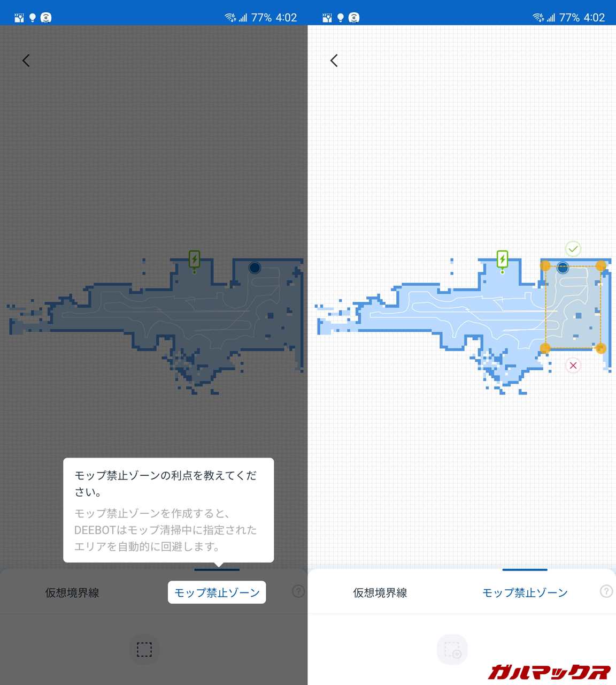The height and width of the screenshot is (685, 616).
Task: Tap the back arrow on the left screen
Action: click(26, 60)
